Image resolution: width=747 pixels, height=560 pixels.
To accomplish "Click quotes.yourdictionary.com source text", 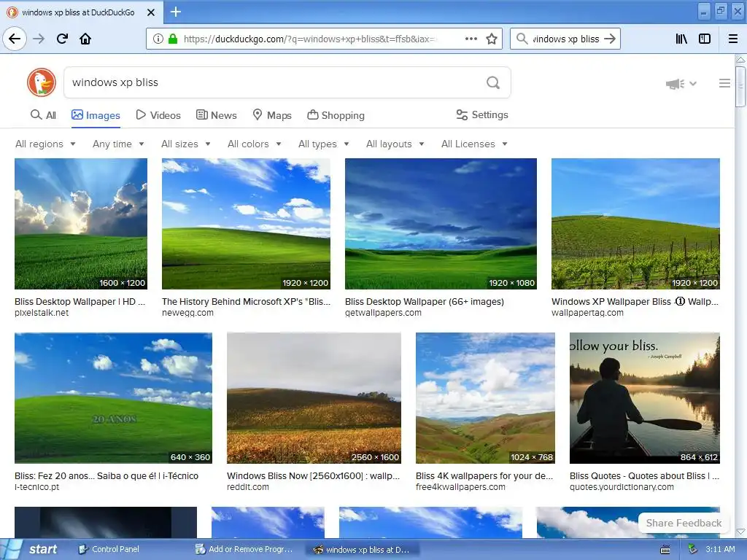I will 622,487.
